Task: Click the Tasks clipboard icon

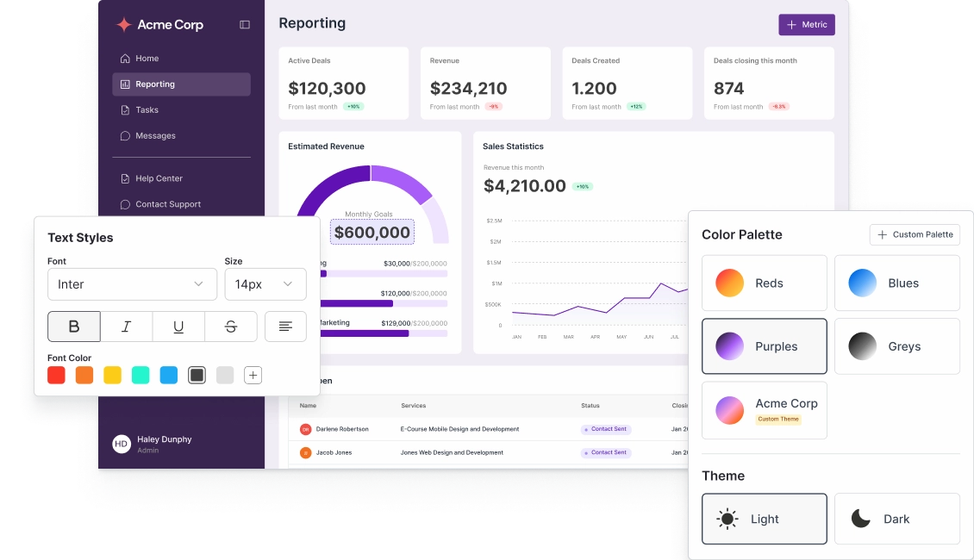Action: (x=125, y=110)
